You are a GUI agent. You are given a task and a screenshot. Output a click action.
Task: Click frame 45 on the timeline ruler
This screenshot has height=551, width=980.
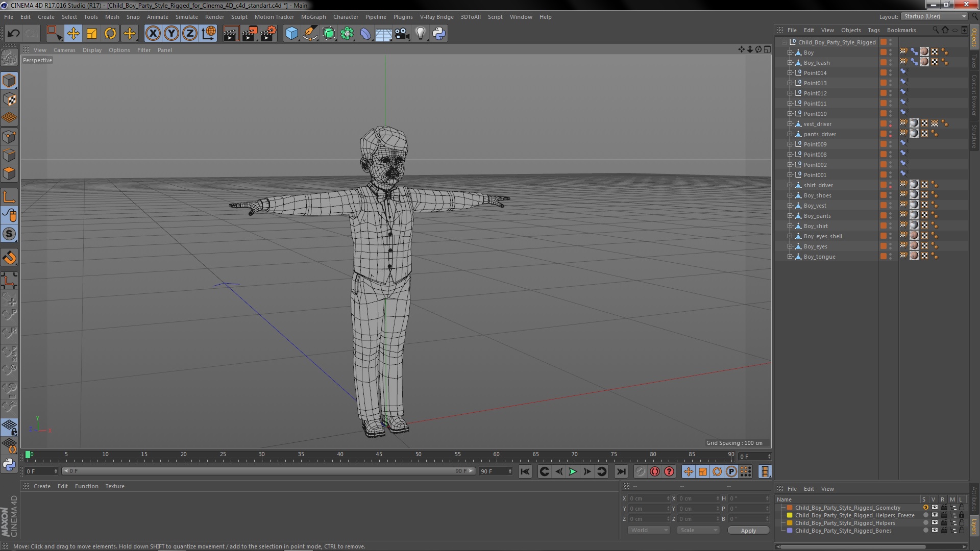tap(379, 454)
